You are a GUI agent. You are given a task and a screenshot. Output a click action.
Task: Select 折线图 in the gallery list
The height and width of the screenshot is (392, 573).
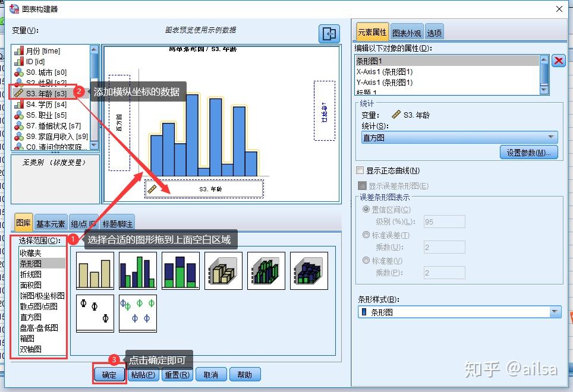pyautogui.click(x=31, y=274)
